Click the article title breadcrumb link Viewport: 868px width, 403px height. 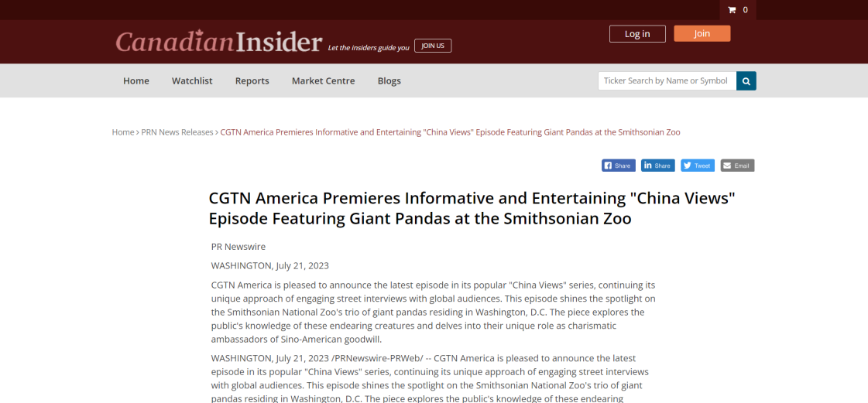pos(450,132)
